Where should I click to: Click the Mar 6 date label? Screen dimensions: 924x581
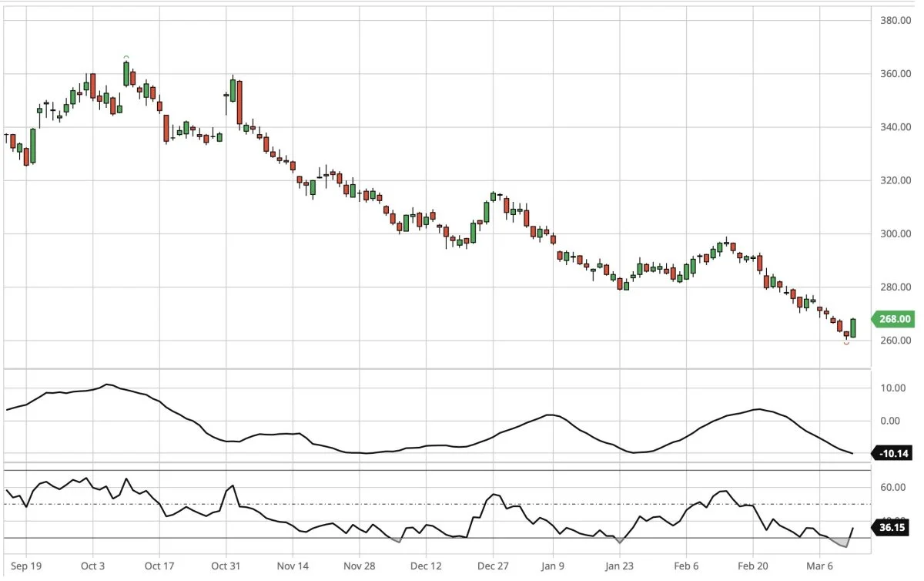click(x=819, y=566)
